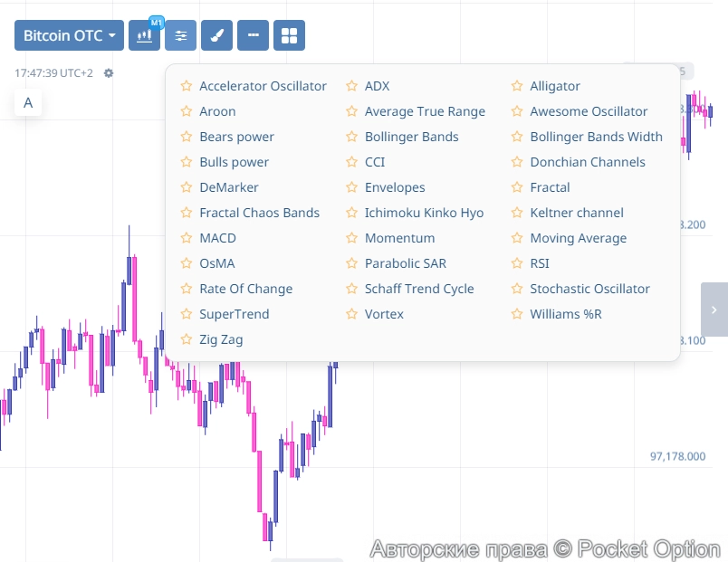The width and height of the screenshot is (728, 562).
Task: Toggle favorite star for Bollinger Bands
Action: click(352, 137)
